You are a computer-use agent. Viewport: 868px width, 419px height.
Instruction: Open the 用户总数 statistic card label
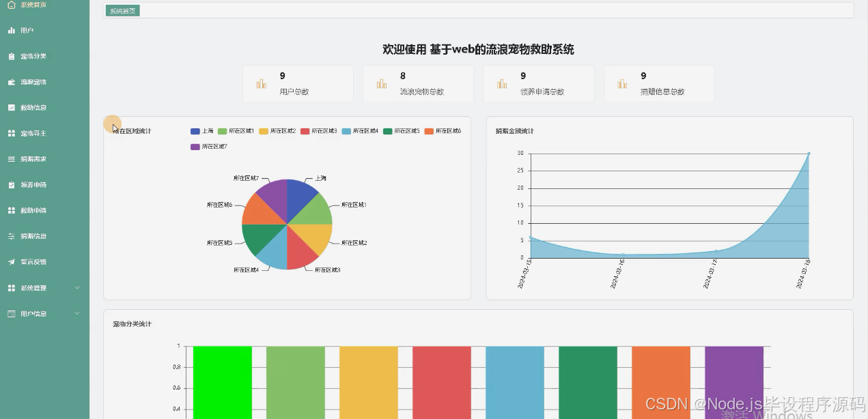click(x=294, y=91)
